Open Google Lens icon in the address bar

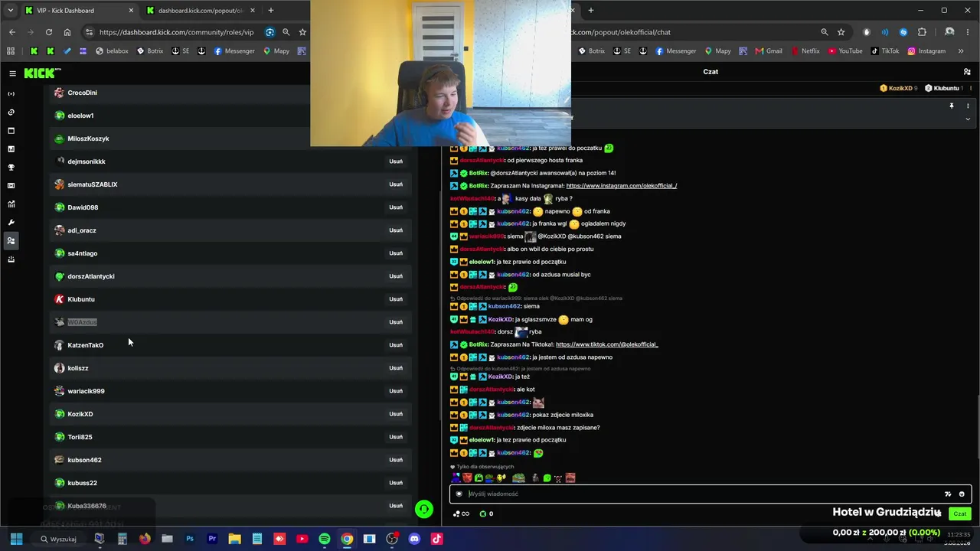pyautogui.click(x=269, y=32)
